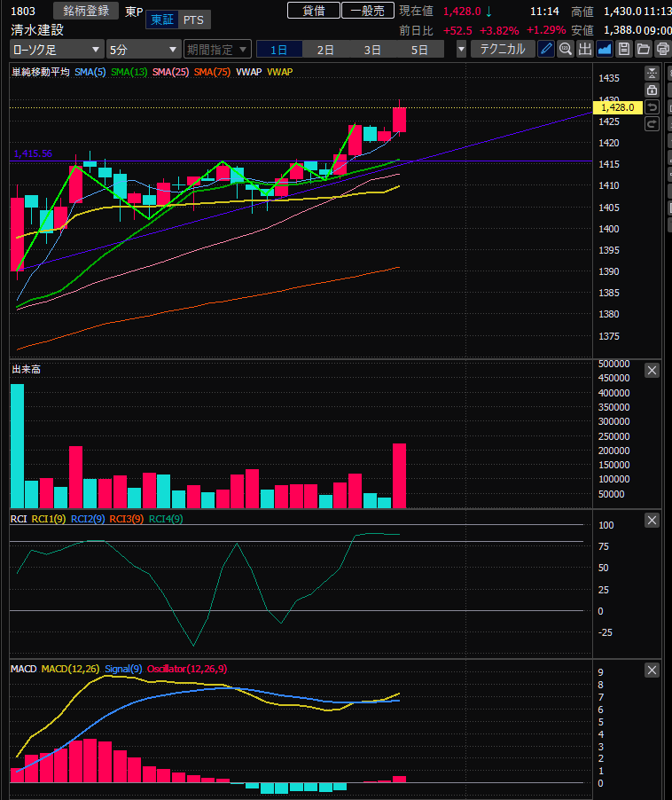
Task: Click the 銘柄登録 button
Action: 86,11
